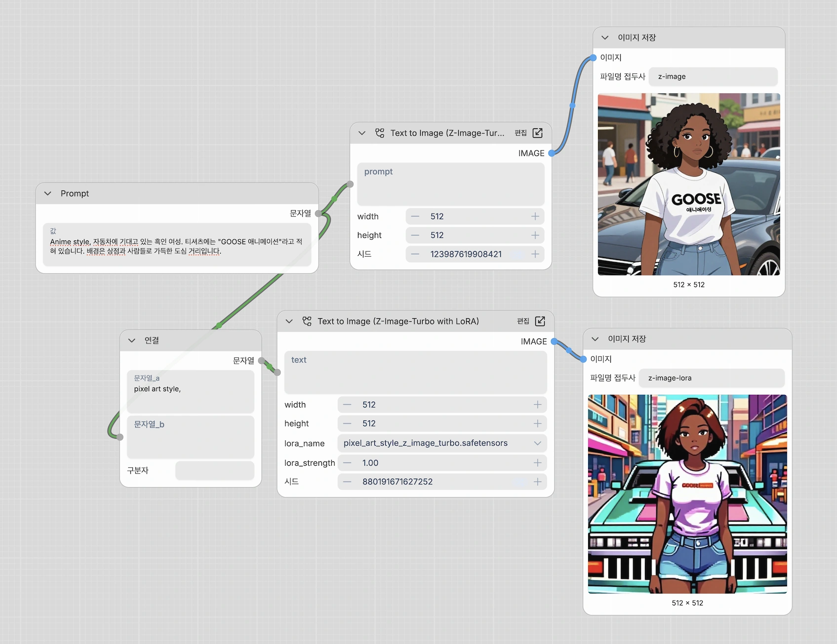Click the 연결 node title
This screenshot has width=837, height=644.
[x=152, y=341]
